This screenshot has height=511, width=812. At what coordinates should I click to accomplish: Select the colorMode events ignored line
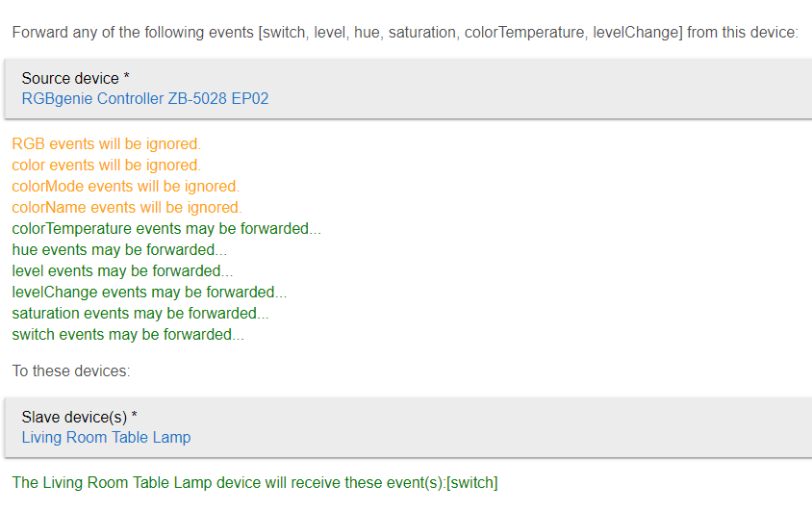tap(125, 187)
